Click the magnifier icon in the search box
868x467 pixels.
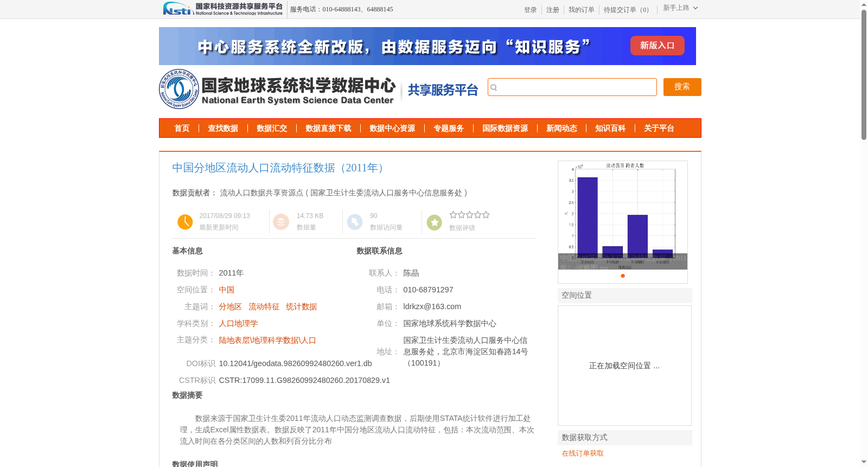click(x=494, y=87)
